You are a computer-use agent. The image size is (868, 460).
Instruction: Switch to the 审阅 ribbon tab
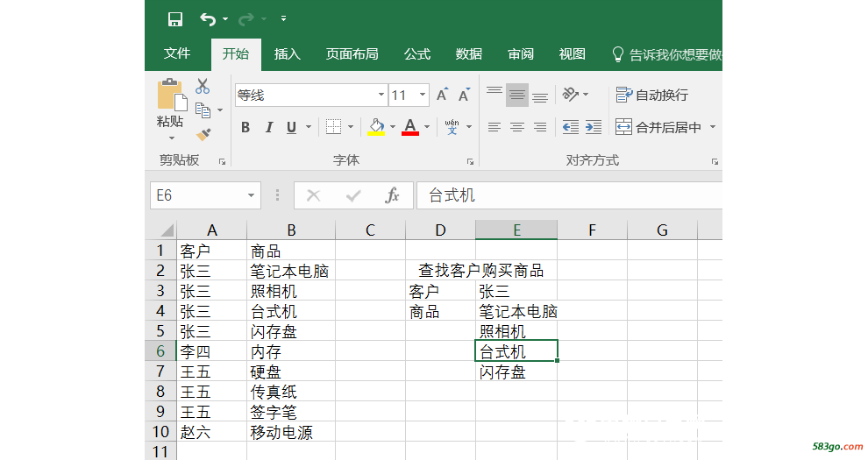[x=520, y=54]
